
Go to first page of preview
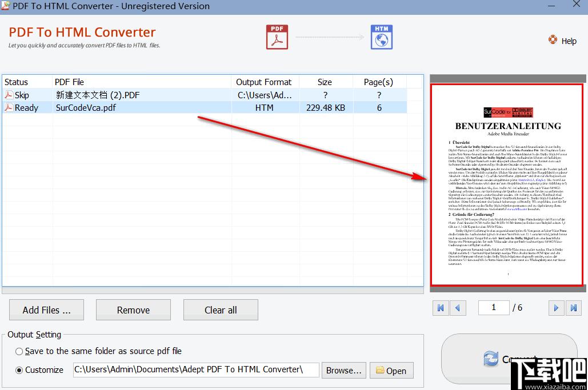[441, 308]
